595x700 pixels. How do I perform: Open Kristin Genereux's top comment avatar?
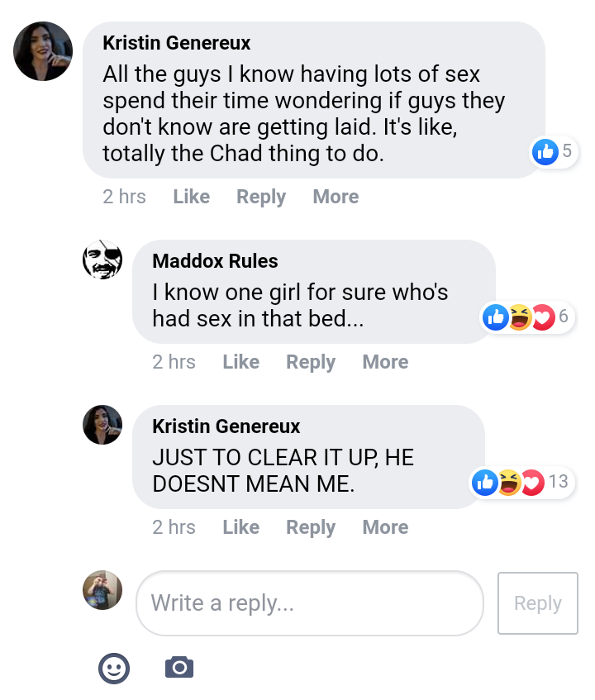43,51
